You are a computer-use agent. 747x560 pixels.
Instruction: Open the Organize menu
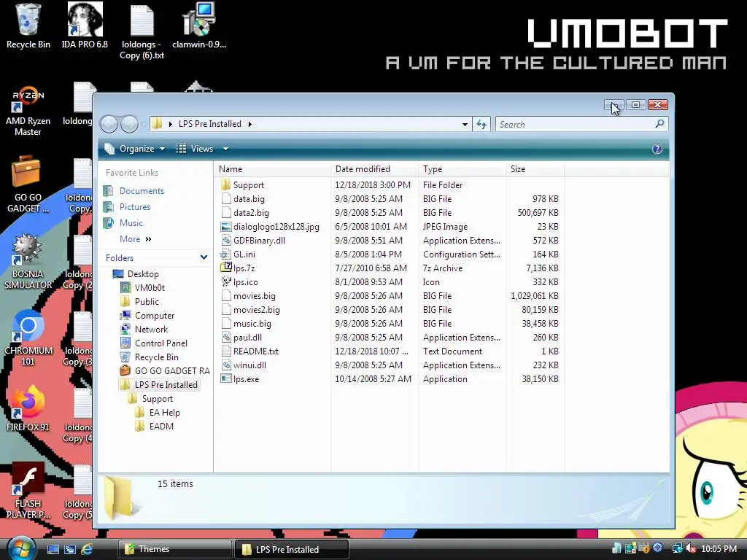pos(135,149)
